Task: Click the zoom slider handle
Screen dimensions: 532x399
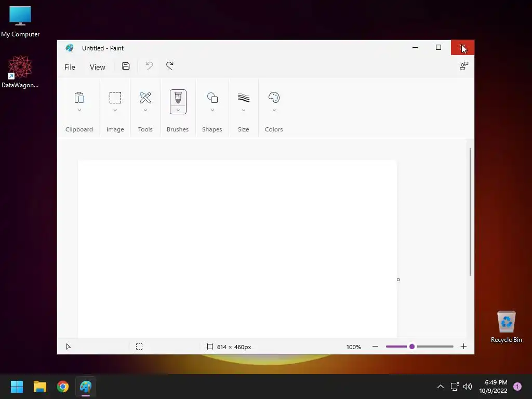Action: tap(412, 347)
